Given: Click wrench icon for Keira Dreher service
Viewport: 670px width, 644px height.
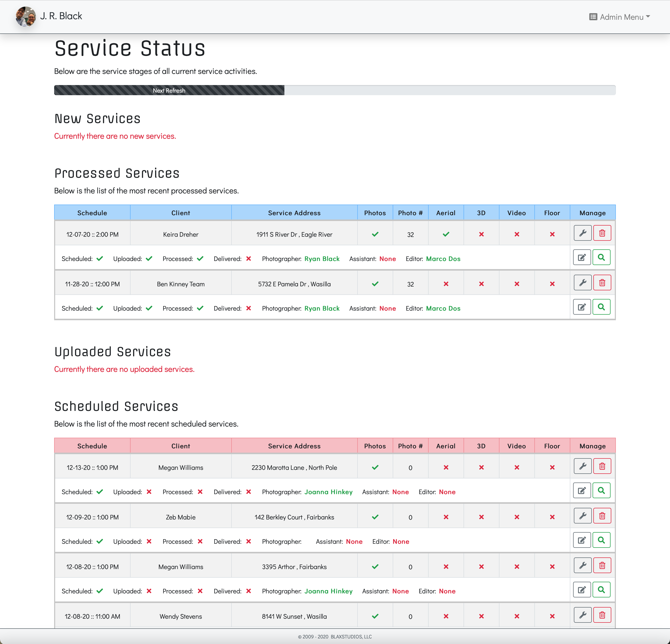Looking at the screenshot, I should (582, 233).
